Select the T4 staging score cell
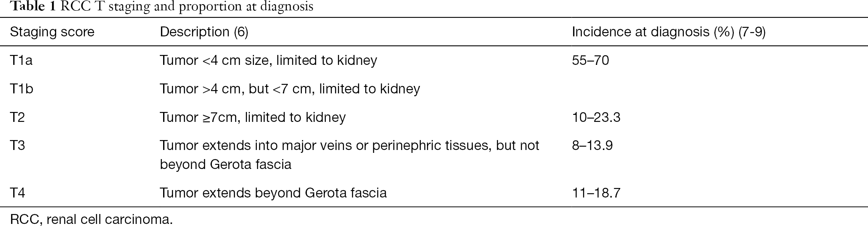Screen dimensions: 868x226 click(17, 193)
